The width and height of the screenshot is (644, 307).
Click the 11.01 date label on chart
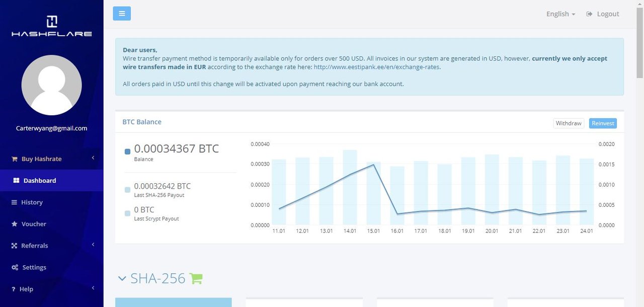coord(279,231)
